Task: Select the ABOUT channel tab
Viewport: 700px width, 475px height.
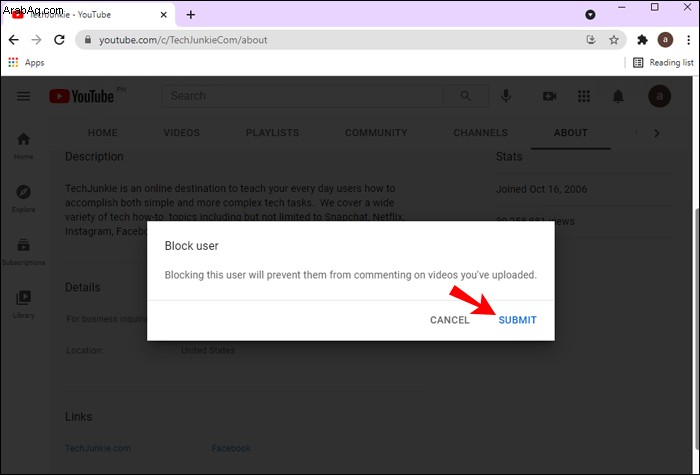Action: click(x=571, y=133)
